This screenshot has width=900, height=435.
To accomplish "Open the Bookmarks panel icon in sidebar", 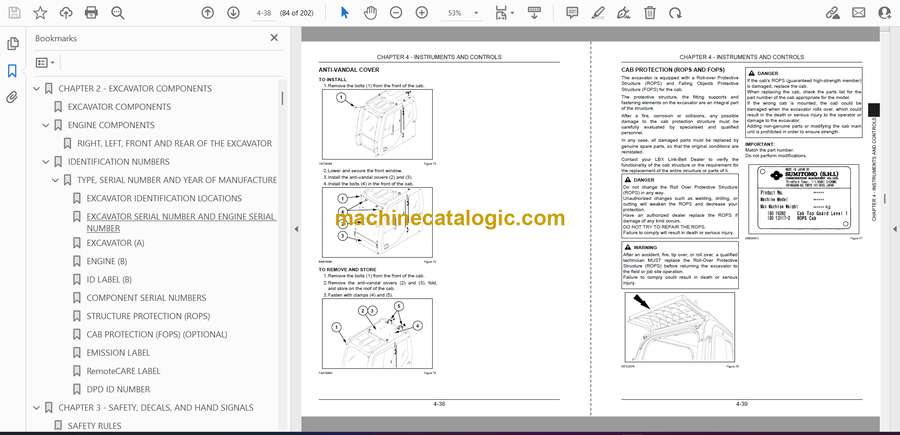I will pyautogui.click(x=12, y=71).
